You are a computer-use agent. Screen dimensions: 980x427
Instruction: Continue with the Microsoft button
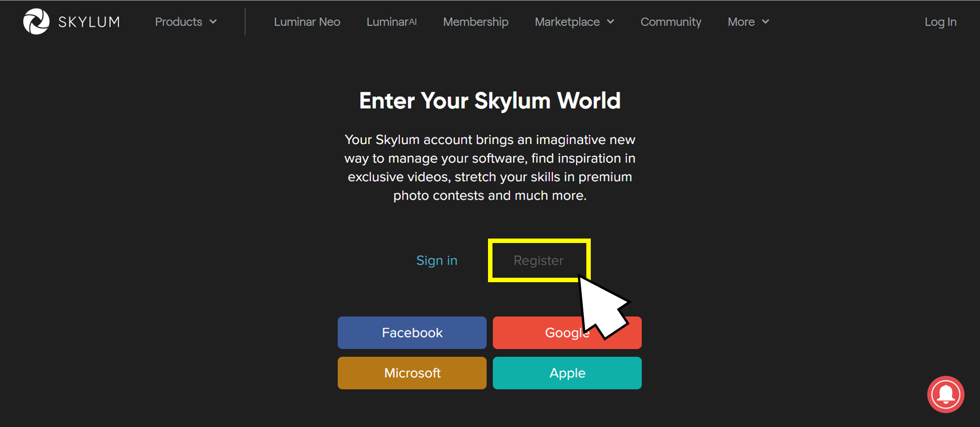(x=412, y=373)
